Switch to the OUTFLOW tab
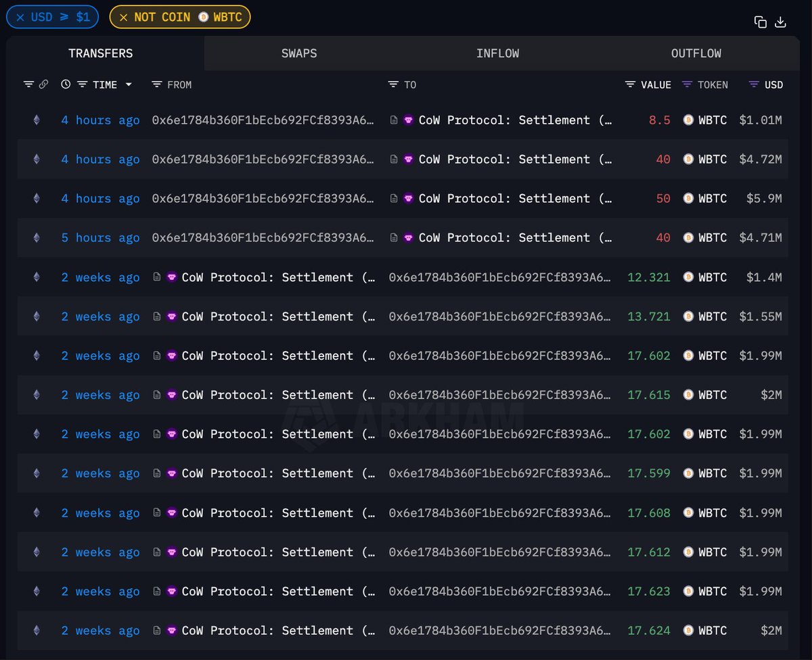Screen dimensions: 812x660 (x=696, y=53)
